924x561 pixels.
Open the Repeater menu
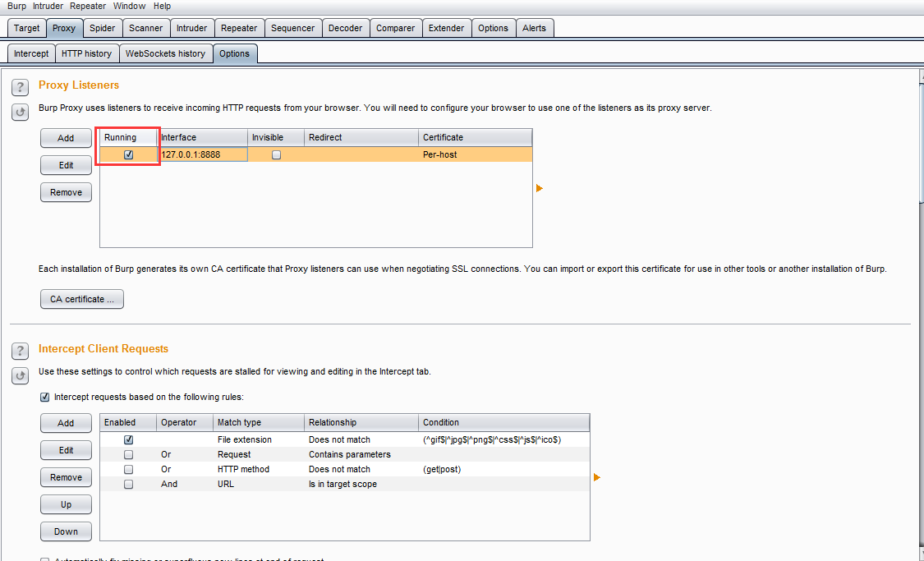pyautogui.click(x=88, y=6)
